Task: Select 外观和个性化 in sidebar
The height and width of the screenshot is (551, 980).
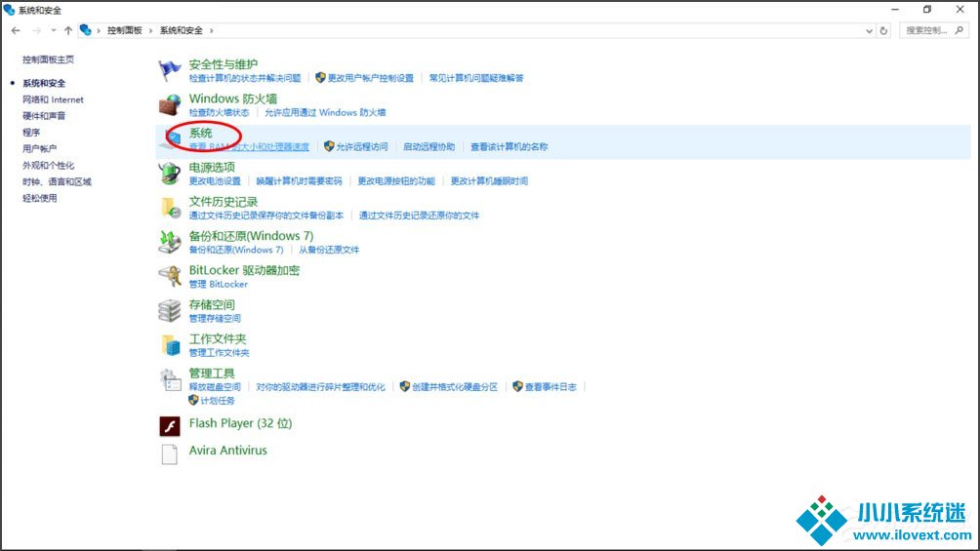Action: click(48, 165)
